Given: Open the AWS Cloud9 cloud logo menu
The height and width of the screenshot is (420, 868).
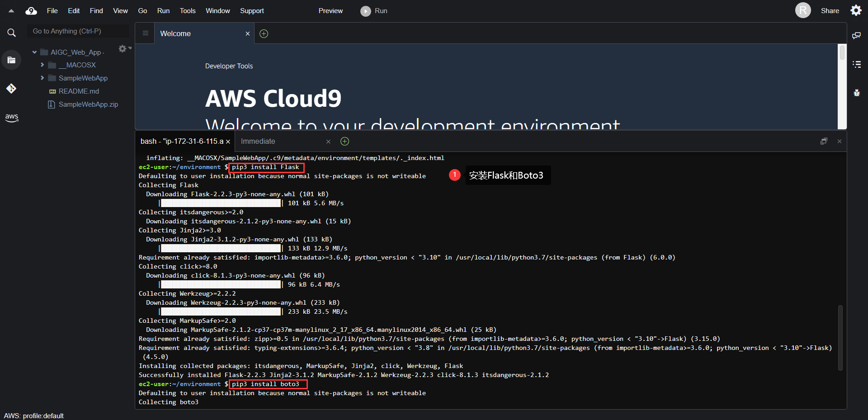Looking at the screenshot, I should (31, 11).
